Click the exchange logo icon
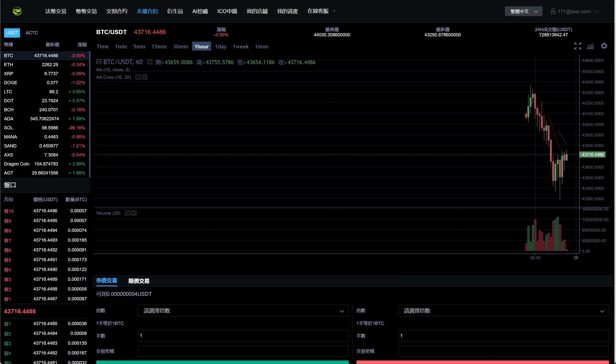The width and height of the screenshot is (616, 364). click(17, 11)
